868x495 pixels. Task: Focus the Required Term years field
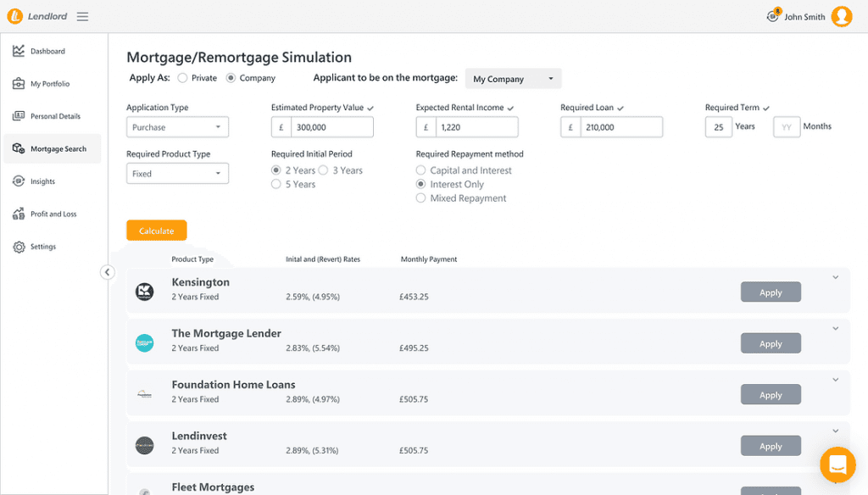tap(719, 127)
